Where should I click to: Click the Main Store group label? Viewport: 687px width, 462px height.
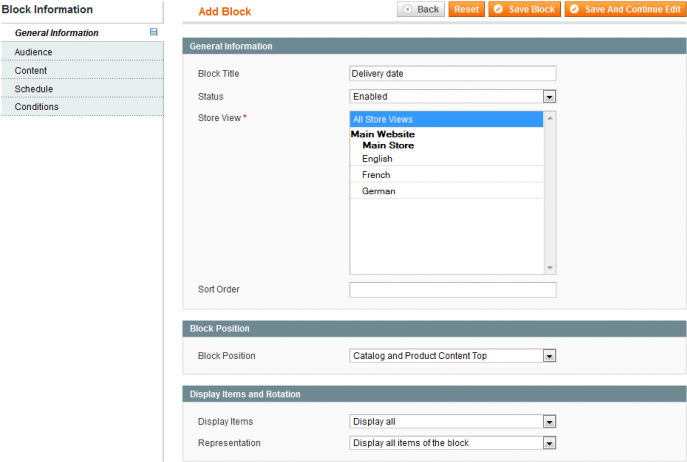click(388, 146)
